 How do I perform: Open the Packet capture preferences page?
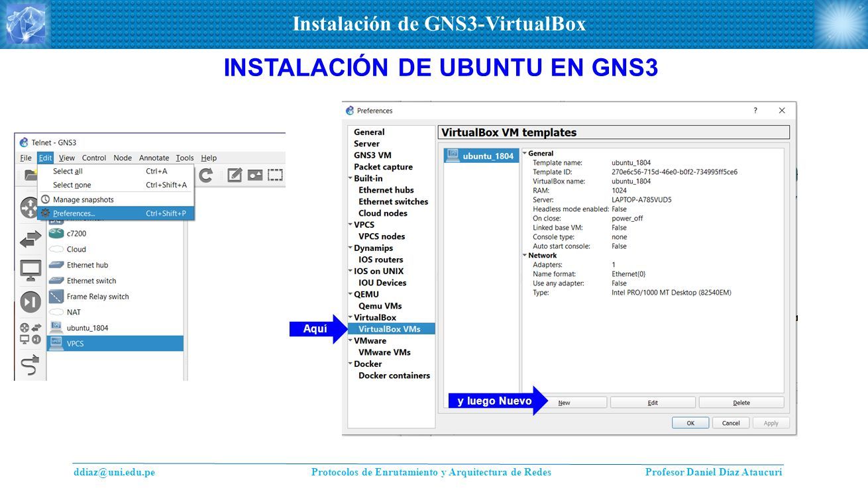[383, 167]
